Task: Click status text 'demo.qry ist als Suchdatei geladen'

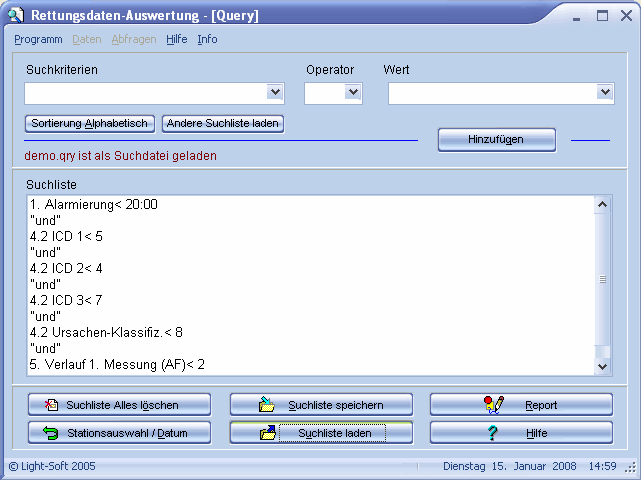Action: coord(121,156)
